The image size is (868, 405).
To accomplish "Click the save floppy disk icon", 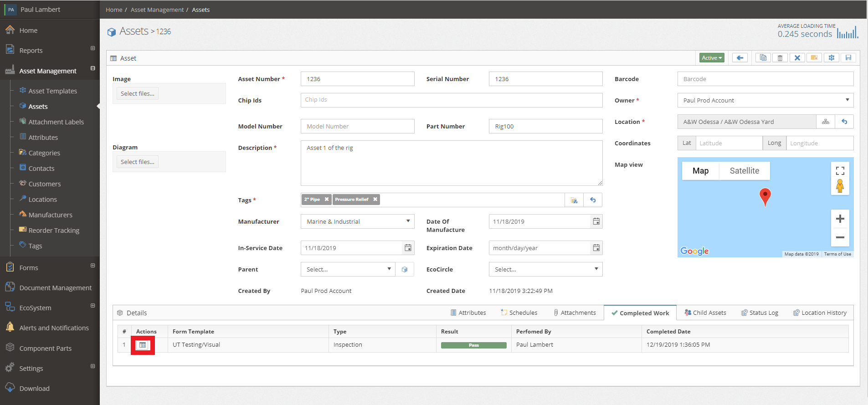I will 848,58.
